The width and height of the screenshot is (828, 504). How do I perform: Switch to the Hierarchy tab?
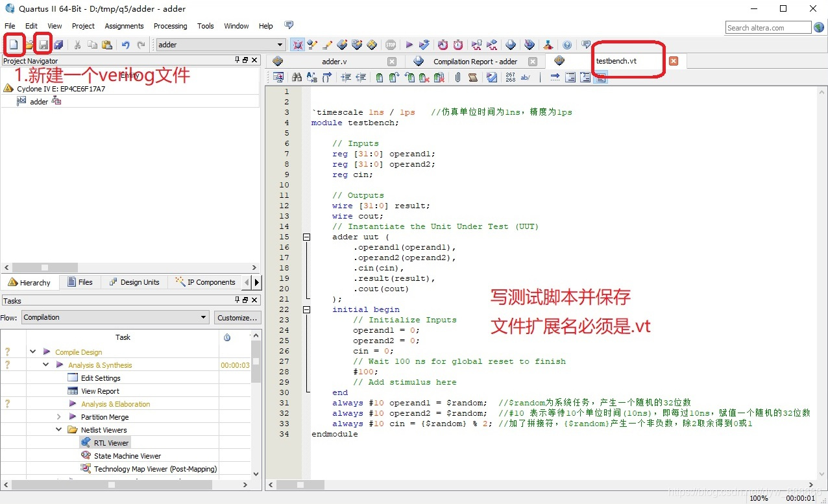(x=30, y=282)
